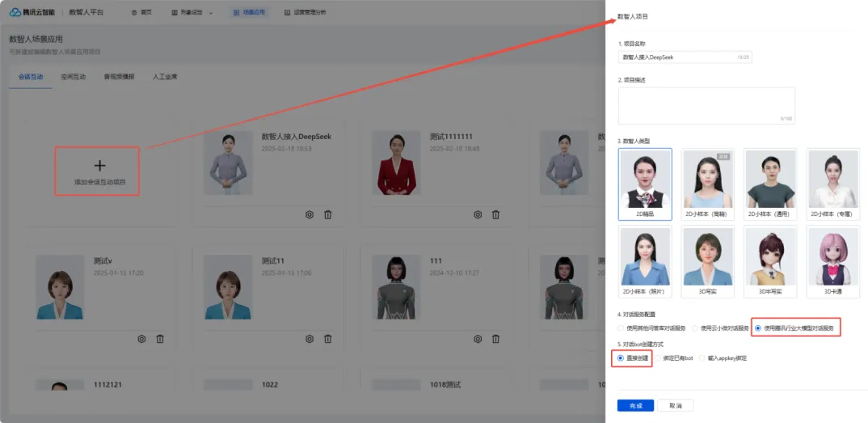Open 场景应用 in the top navigation
The image size is (868, 423).
click(x=254, y=12)
